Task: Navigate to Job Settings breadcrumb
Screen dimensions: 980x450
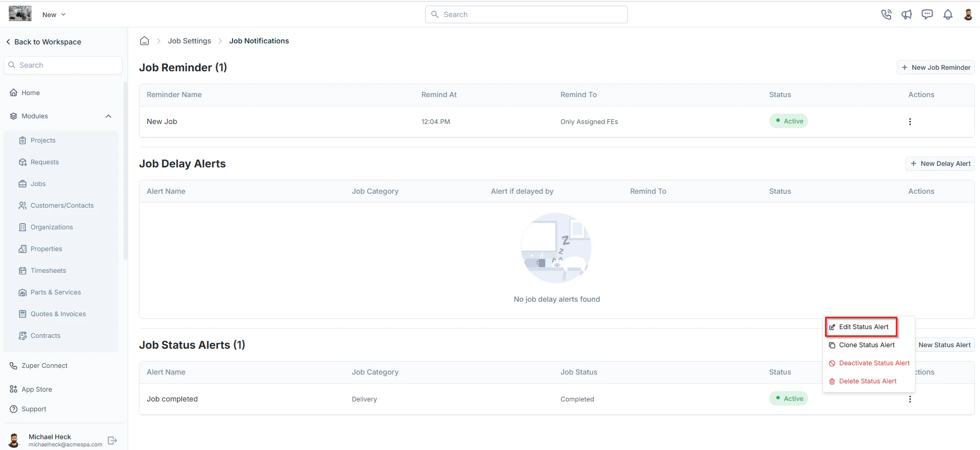Action: 190,41
